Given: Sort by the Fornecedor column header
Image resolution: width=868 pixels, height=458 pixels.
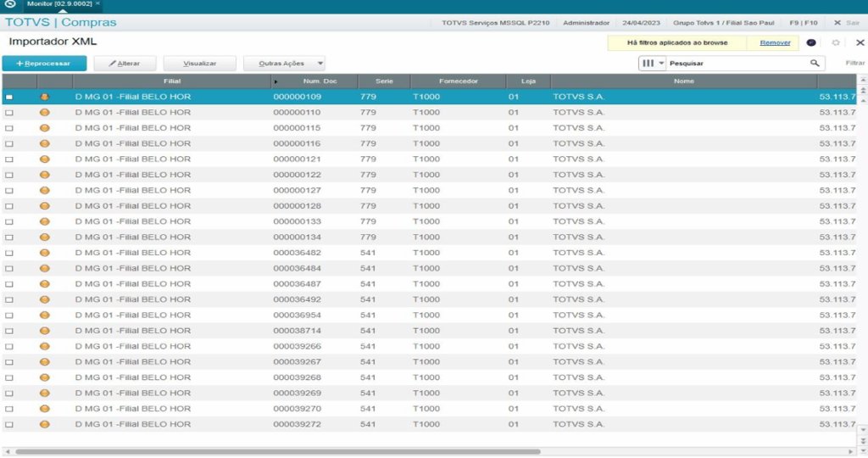Looking at the screenshot, I should pyautogui.click(x=459, y=81).
